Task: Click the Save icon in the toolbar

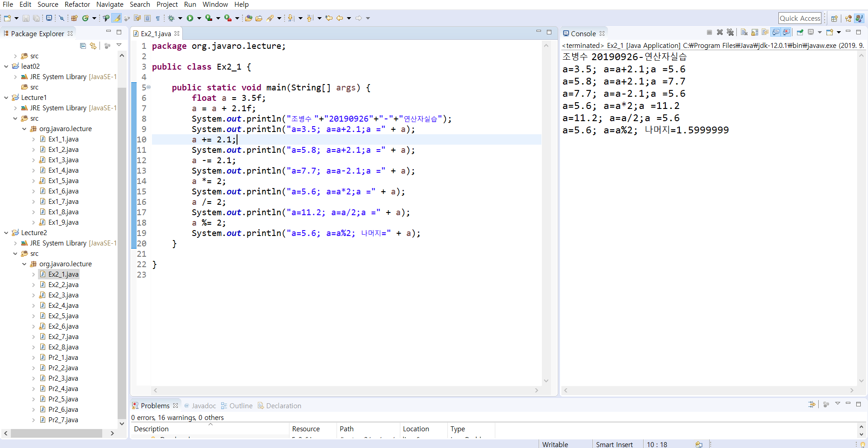Action: (x=26, y=18)
